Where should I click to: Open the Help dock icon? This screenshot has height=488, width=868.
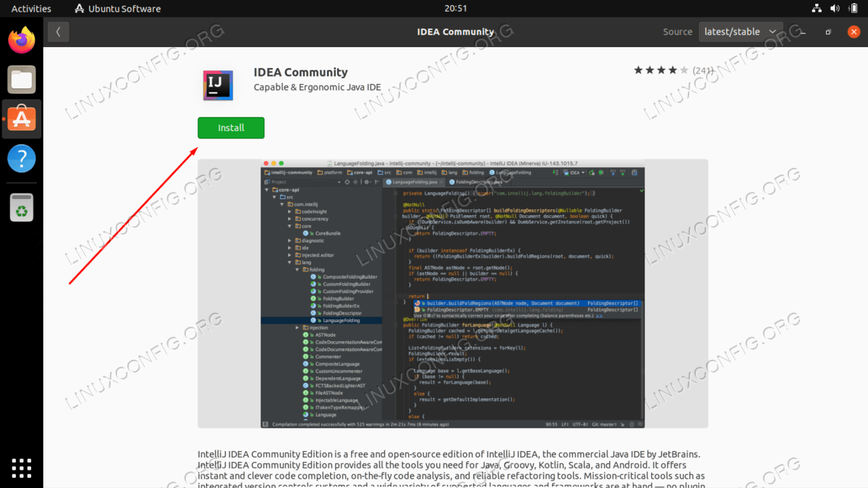pyautogui.click(x=22, y=159)
